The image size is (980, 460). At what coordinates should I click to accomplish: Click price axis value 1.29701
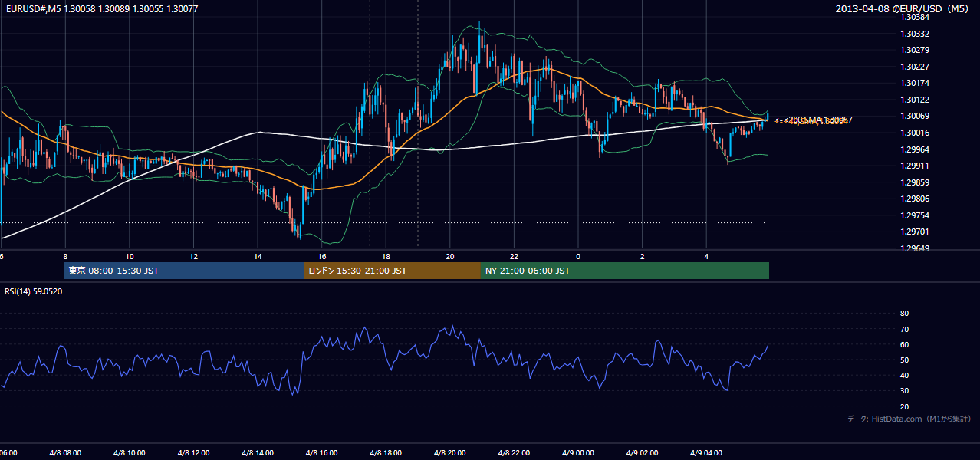tap(915, 232)
